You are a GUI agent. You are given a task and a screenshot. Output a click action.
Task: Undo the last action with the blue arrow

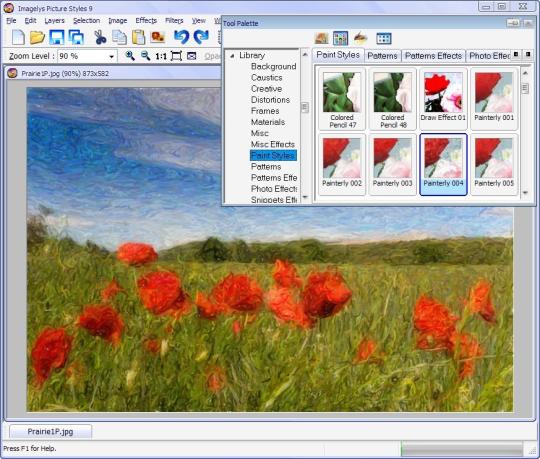pos(181,37)
